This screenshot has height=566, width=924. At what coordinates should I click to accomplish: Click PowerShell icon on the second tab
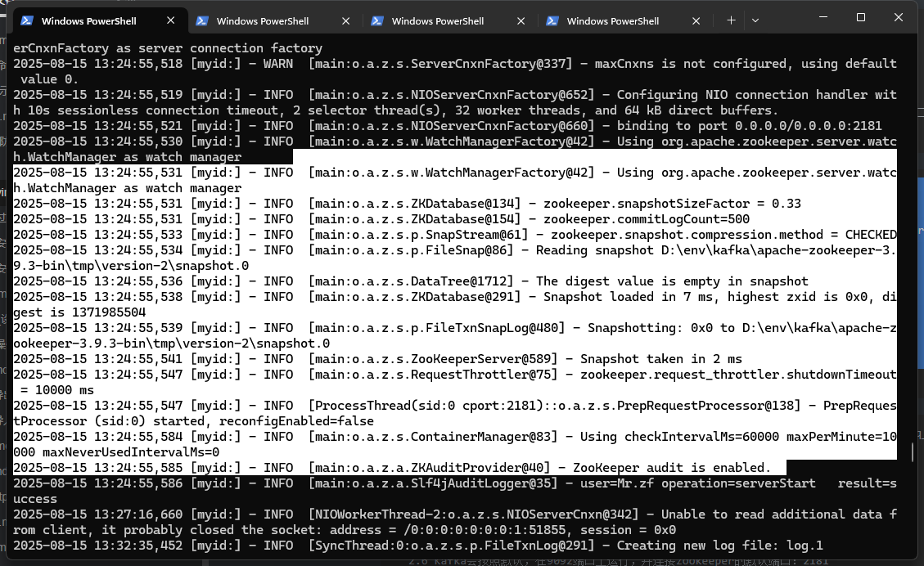pos(201,20)
